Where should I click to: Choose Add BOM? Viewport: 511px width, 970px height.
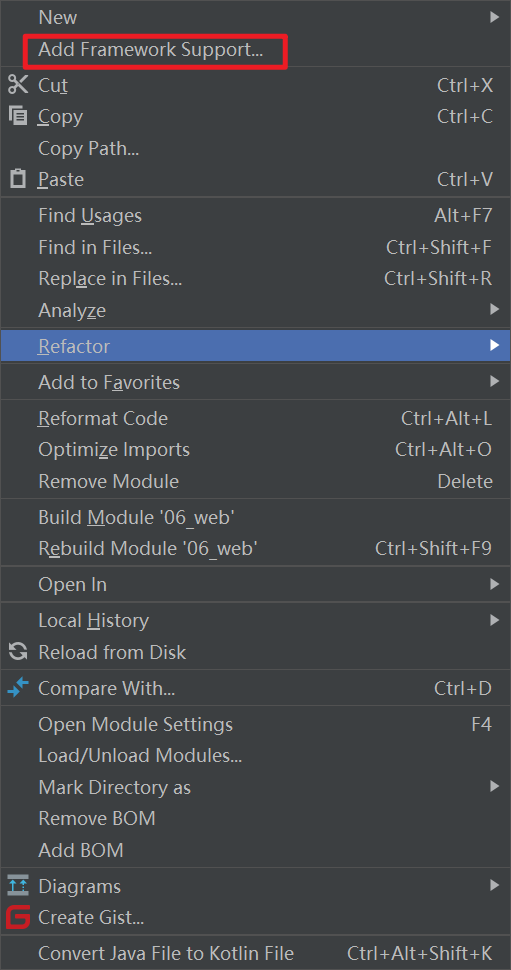256,850
